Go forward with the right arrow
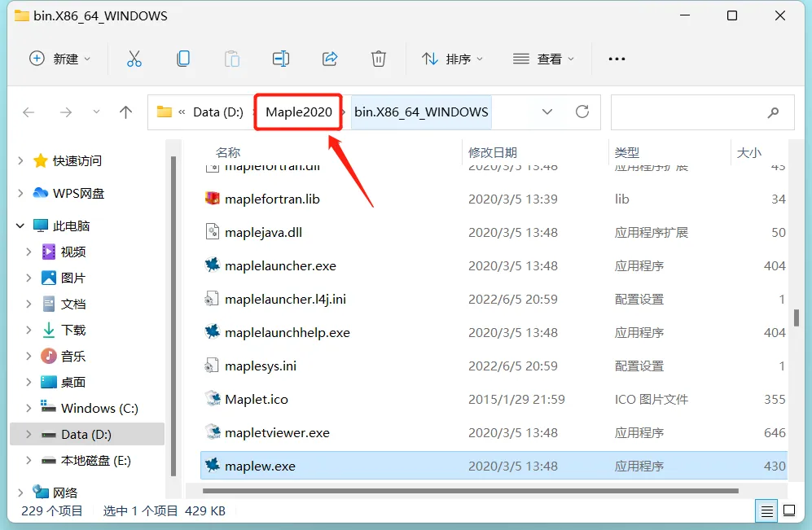The image size is (812, 530). (66, 112)
